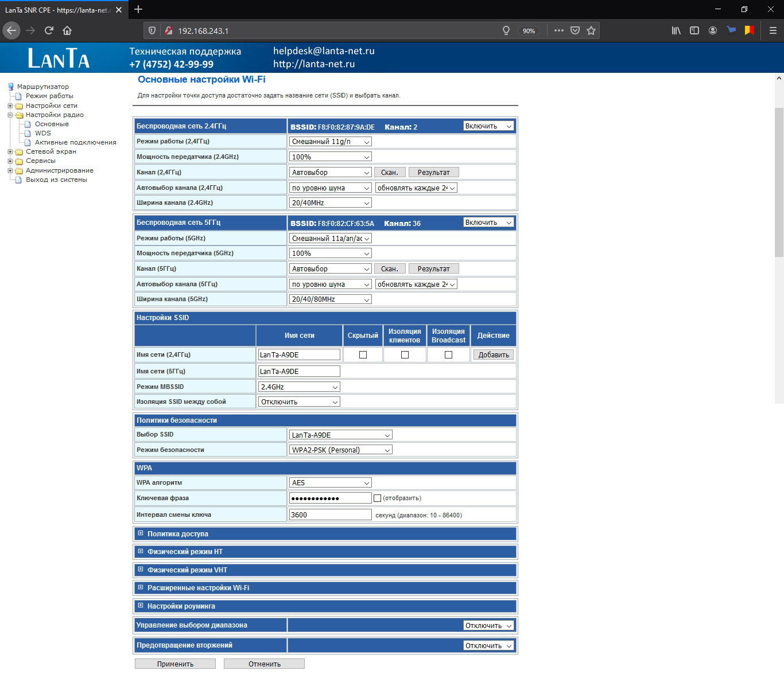Click the LanTa logo in header
784x682 pixels.
click(x=59, y=58)
